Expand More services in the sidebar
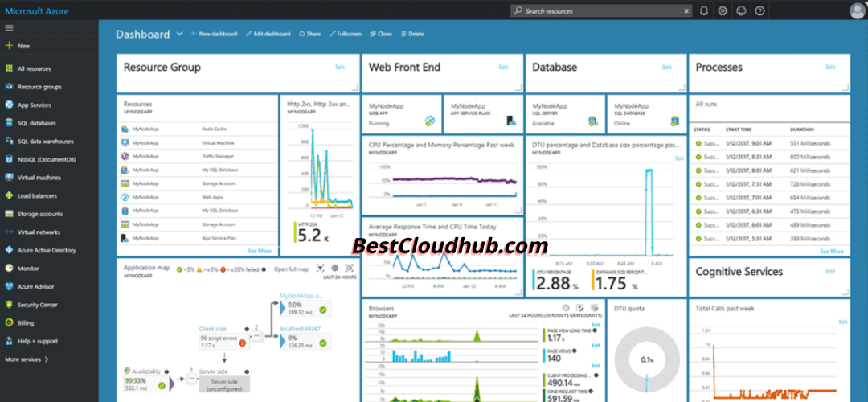This screenshot has height=402, width=868. click(27, 359)
